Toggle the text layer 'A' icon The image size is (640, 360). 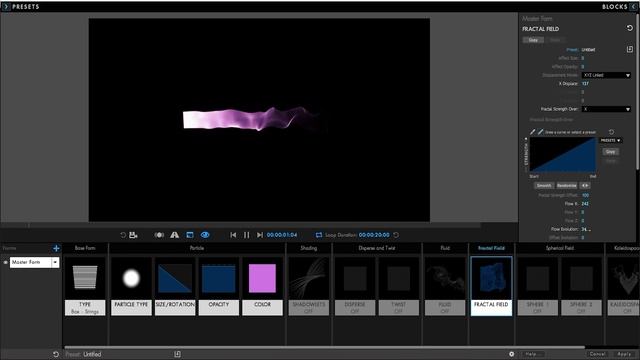pos(174,235)
